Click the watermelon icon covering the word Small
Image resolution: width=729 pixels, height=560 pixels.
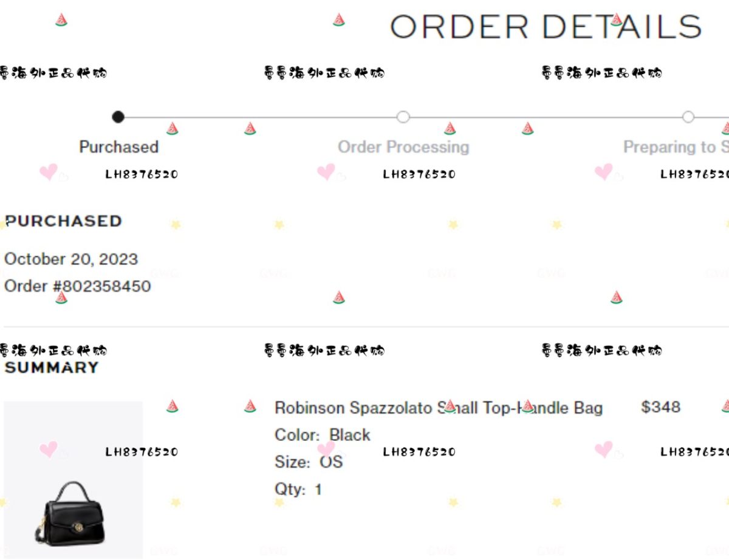[x=450, y=406]
